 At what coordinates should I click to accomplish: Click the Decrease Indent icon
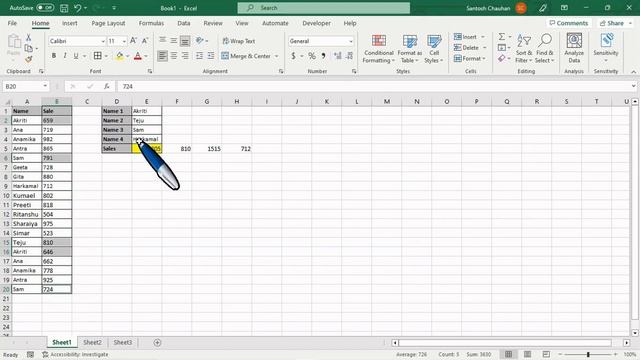pyautogui.click(x=199, y=56)
